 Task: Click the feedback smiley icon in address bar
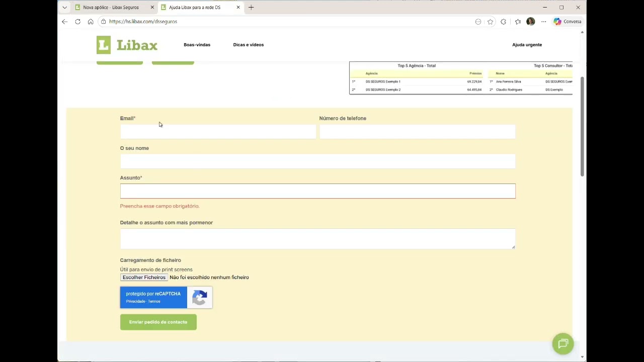point(478,22)
